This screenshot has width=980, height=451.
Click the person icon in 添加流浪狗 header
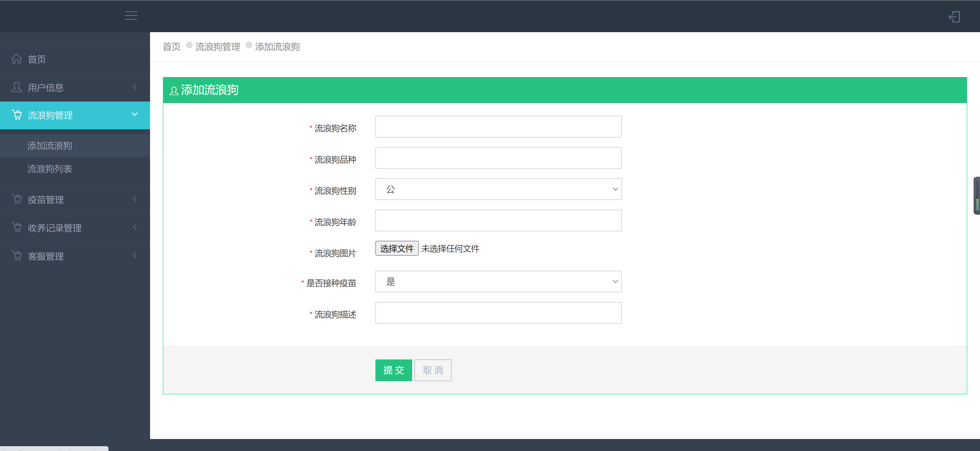(x=174, y=91)
